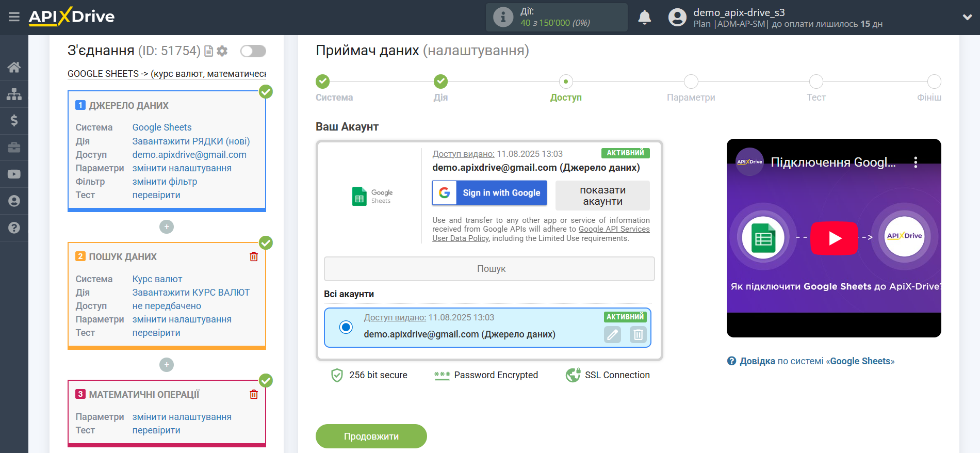This screenshot has height=453, width=980.
Task: Open connections sitemap icon in sidebar
Action: (14, 94)
